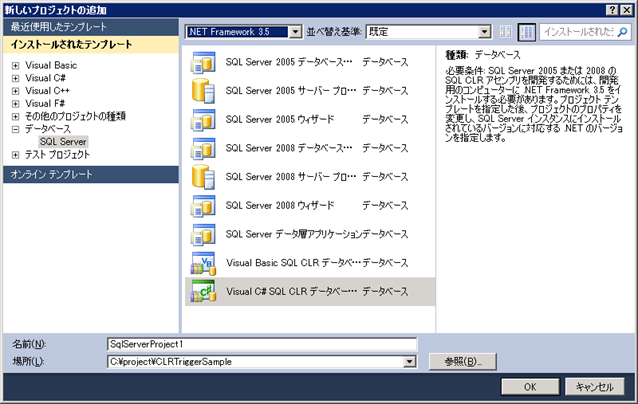Viewport: 638px width, 404px height.
Task: Click SQL Server 2008 server project icon
Action: pos(203,177)
